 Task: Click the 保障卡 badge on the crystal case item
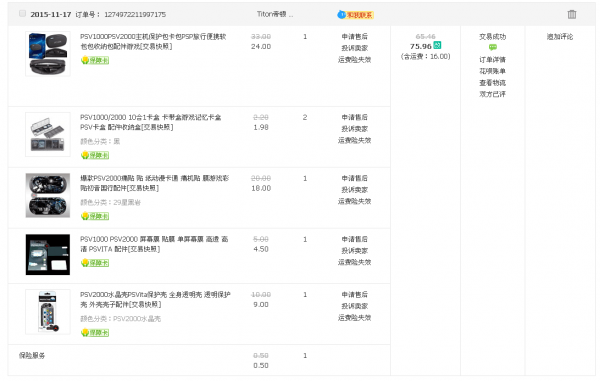(x=95, y=333)
